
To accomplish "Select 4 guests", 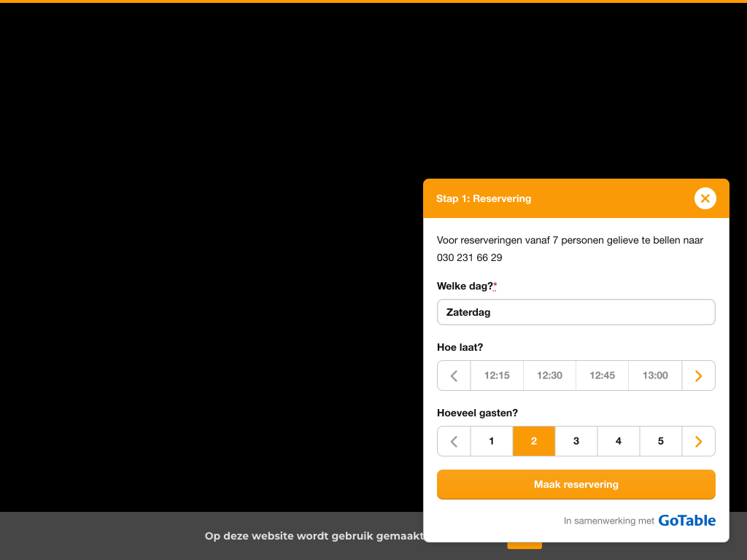I will 619,441.
